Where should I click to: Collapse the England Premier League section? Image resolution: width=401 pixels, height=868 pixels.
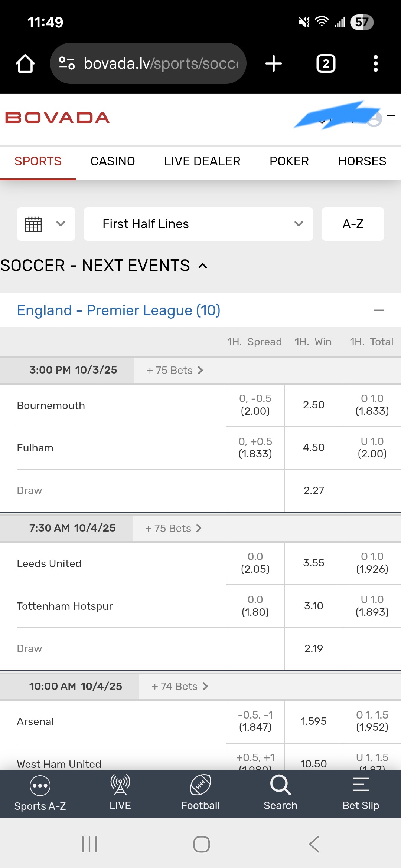[379, 310]
